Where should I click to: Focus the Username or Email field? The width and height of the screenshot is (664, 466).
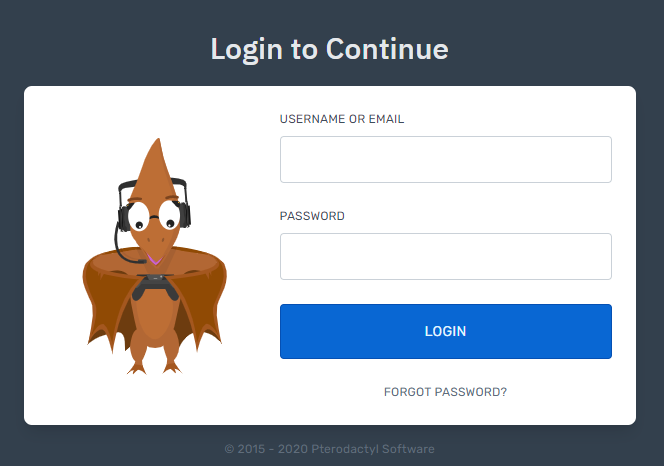445,159
